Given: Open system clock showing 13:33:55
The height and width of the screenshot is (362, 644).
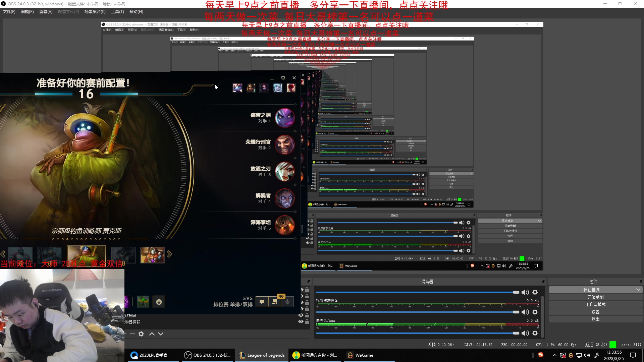Looking at the screenshot, I should (614, 355).
